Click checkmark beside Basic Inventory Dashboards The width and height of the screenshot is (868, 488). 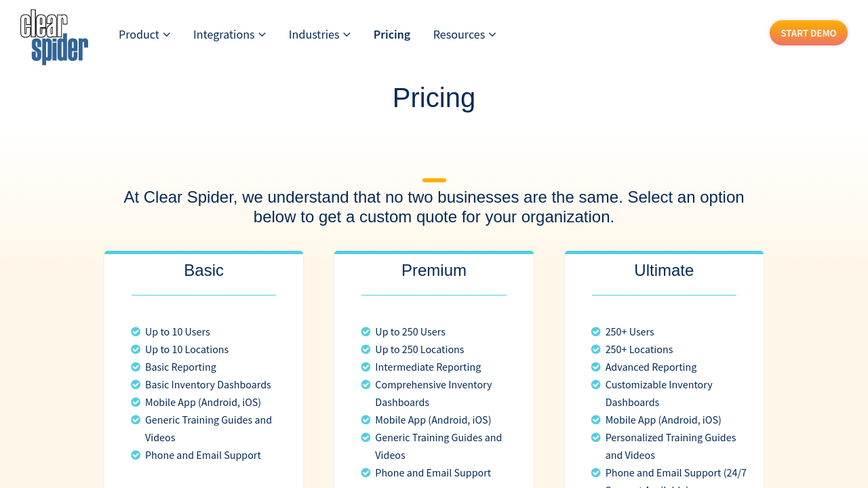point(136,384)
